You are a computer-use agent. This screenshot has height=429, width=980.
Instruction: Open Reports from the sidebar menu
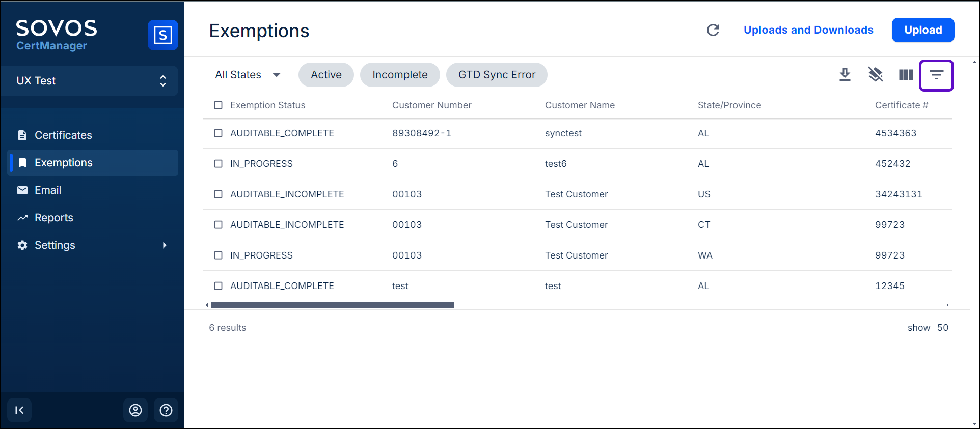53,218
